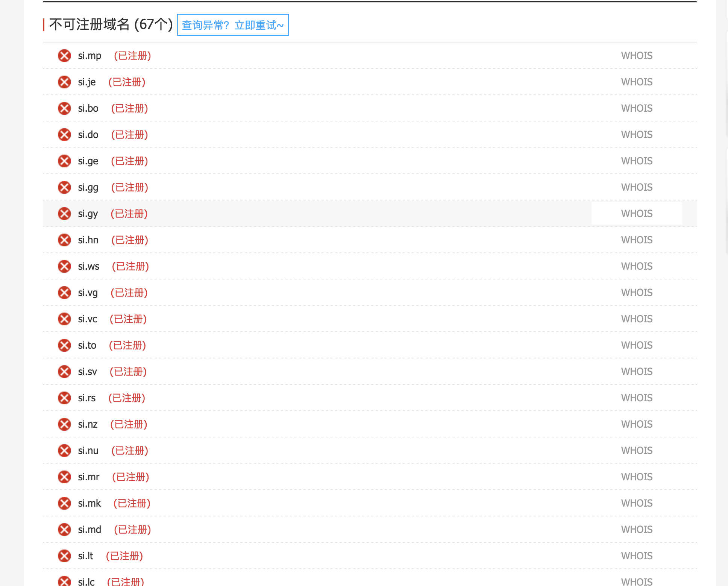The image size is (728, 586).
Task: Open WHOIS for si.do
Action: pos(637,135)
